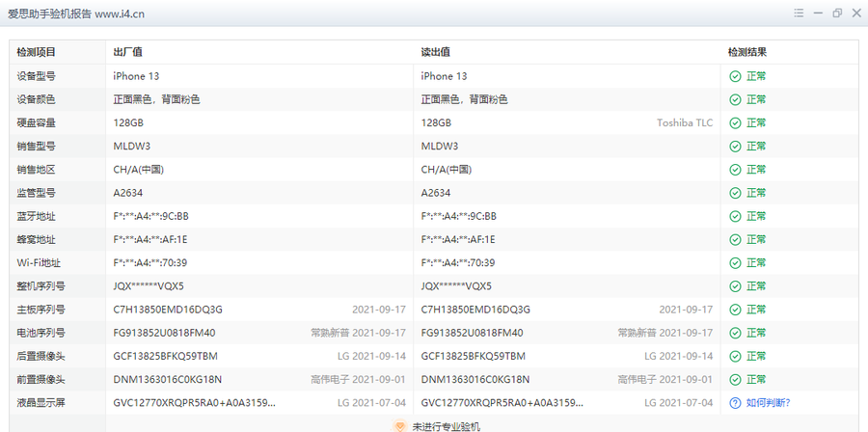Select the 设备颜色 row label

[36, 99]
